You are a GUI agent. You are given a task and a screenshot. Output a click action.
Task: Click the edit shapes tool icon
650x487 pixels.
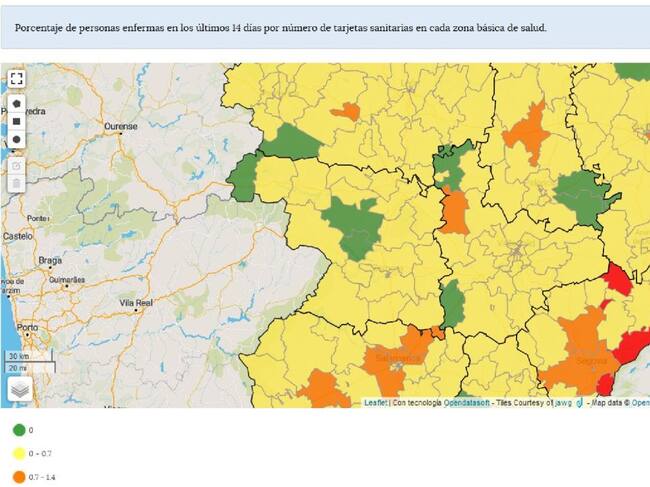coord(17,165)
